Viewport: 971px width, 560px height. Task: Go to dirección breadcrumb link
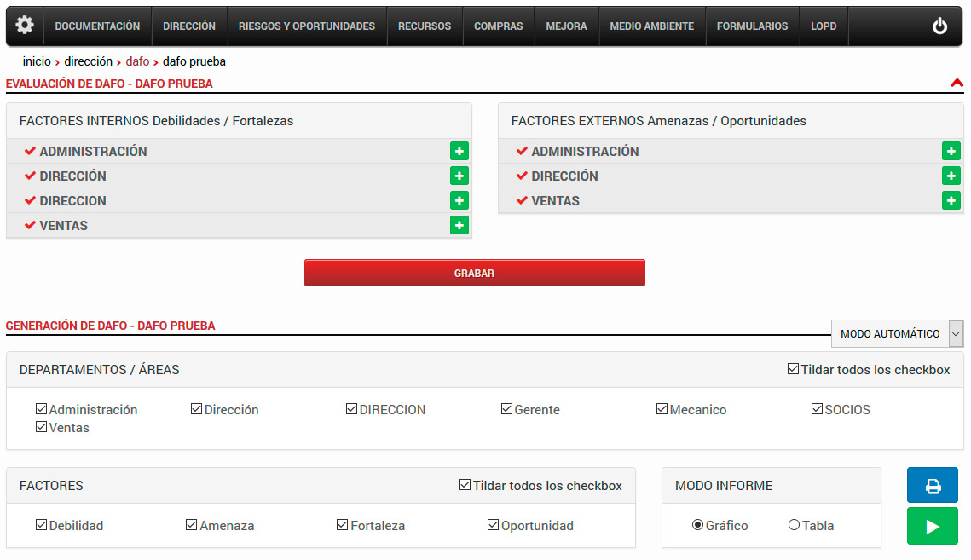88,61
